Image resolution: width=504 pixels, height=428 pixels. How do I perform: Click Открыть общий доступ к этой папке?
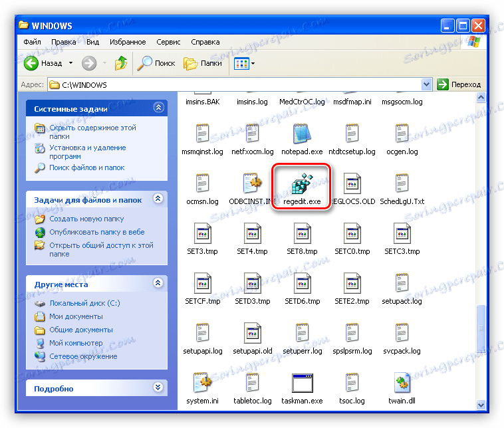point(101,249)
